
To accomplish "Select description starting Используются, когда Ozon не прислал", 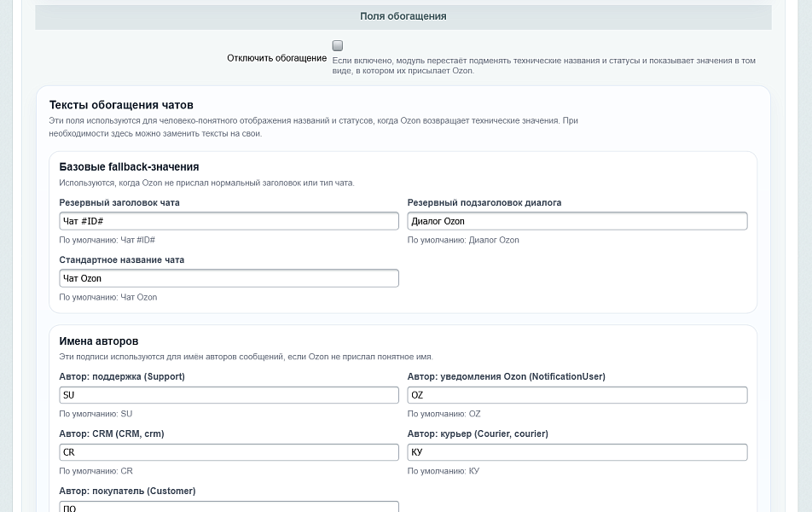I will tap(206, 183).
